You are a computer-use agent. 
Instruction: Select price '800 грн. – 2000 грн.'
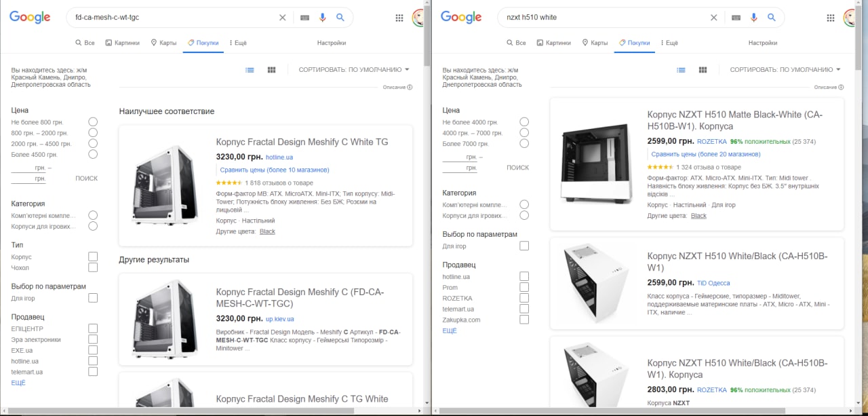93,133
